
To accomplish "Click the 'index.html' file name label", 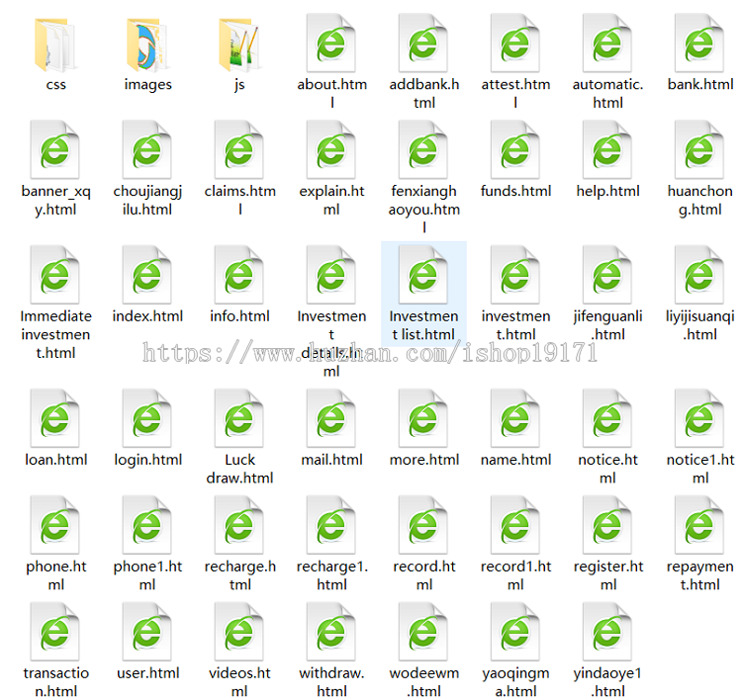I will click(147, 316).
